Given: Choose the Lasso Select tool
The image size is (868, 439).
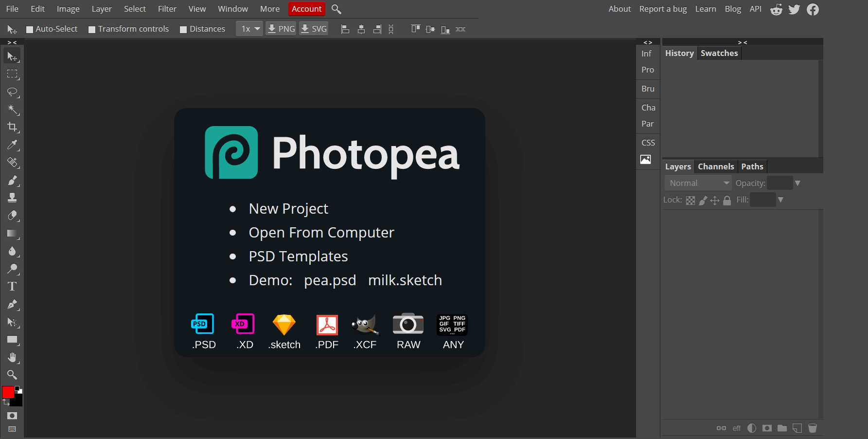Looking at the screenshot, I should pos(12,92).
